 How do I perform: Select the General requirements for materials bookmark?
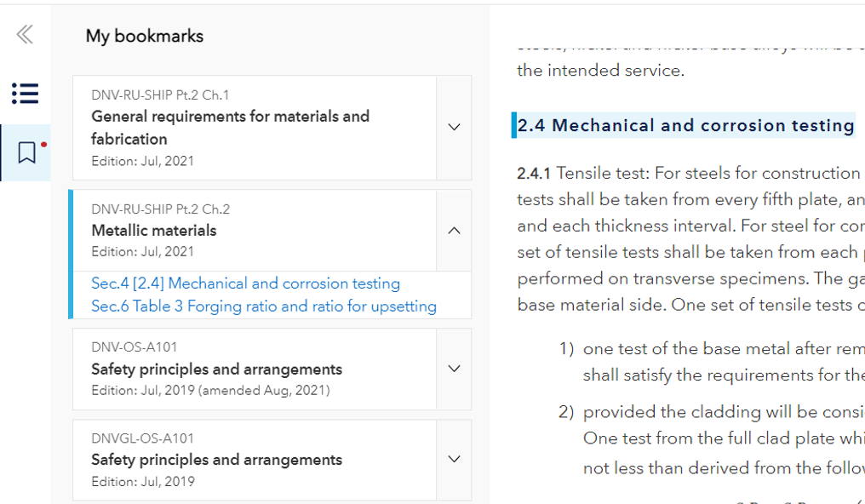(x=230, y=129)
